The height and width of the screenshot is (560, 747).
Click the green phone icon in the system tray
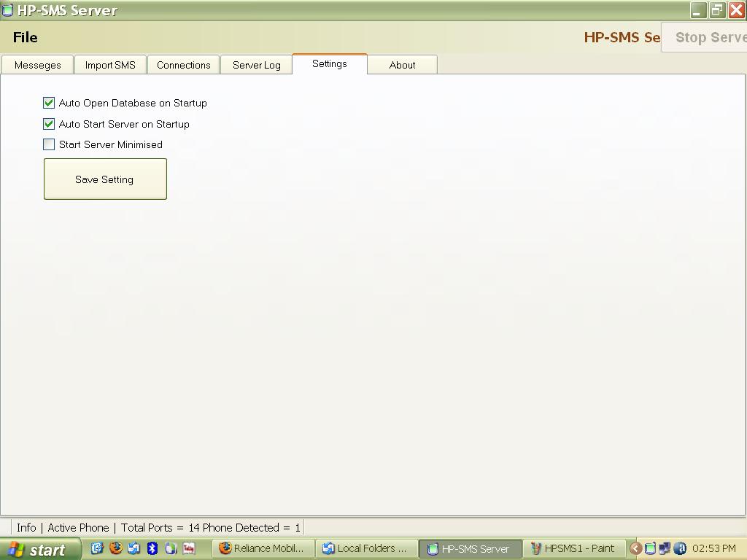pos(650,548)
